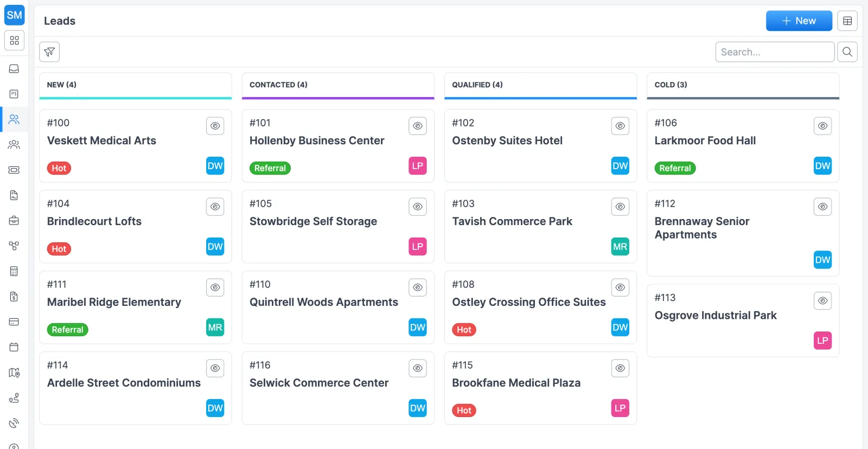868x449 pixels.
Task: Click the search magnifier button
Action: pyautogui.click(x=847, y=52)
